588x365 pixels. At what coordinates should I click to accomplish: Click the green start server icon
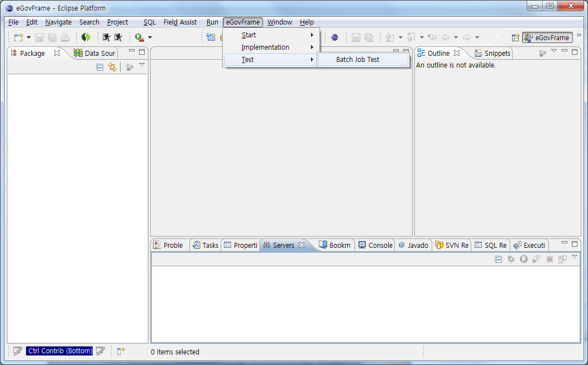pyautogui.click(x=523, y=259)
